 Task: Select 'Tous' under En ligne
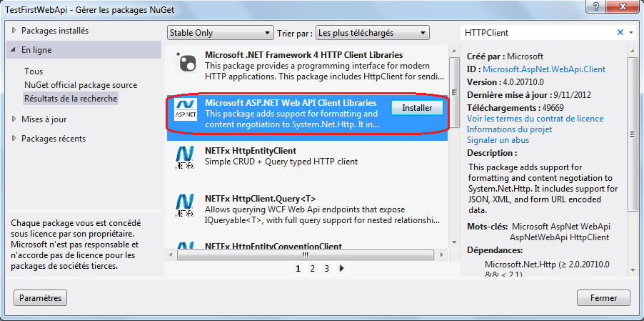point(34,71)
